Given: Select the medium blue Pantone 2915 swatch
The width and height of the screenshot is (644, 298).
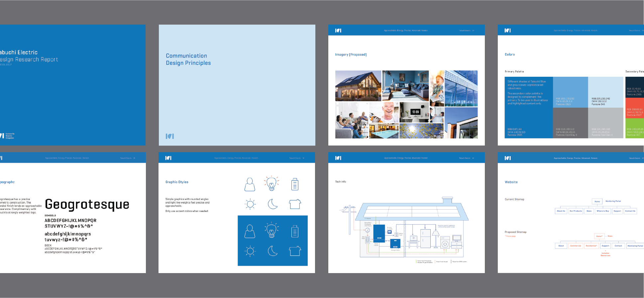Looking at the screenshot, I should 571,92.
